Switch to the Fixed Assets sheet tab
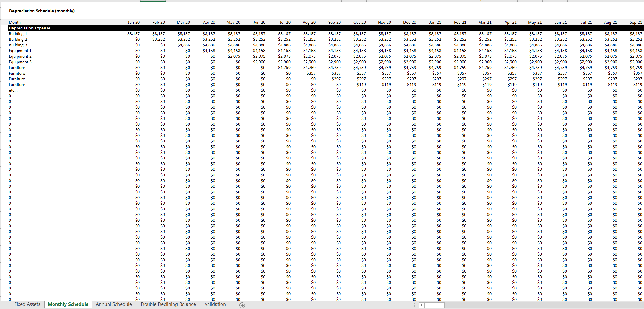The width and height of the screenshot is (644, 309). pos(27,304)
